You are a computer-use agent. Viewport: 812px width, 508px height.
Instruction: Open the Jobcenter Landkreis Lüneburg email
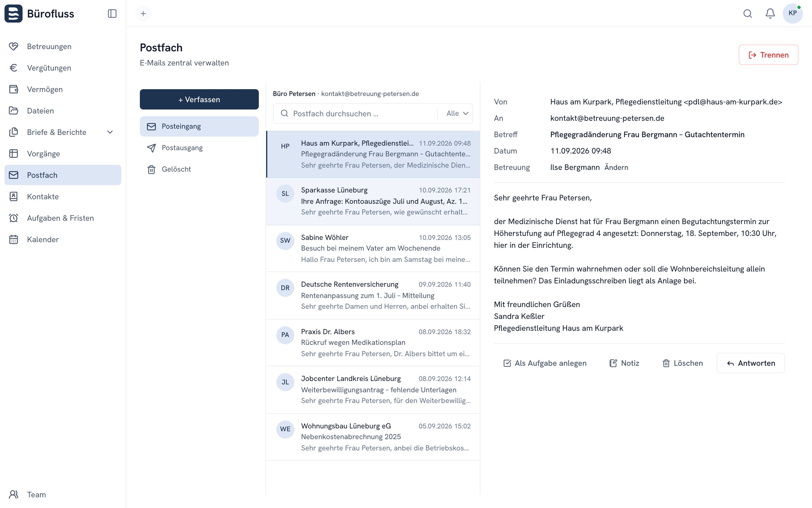(373, 390)
